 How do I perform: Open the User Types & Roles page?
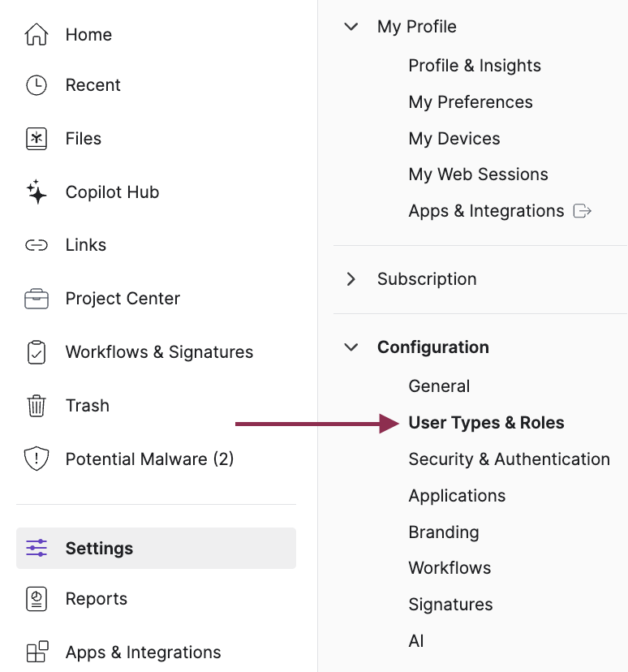coord(485,422)
